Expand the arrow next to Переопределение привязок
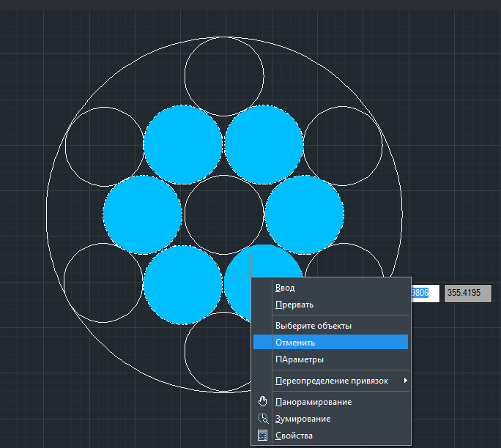Image resolution: width=501 pixels, height=448 pixels. (x=405, y=381)
